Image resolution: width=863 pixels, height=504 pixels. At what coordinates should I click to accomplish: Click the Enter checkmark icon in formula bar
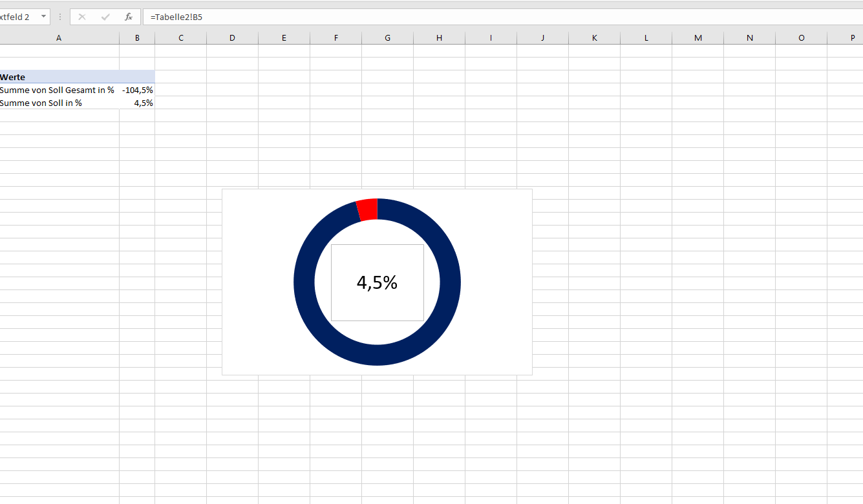pyautogui.click(x=105, y=17)
